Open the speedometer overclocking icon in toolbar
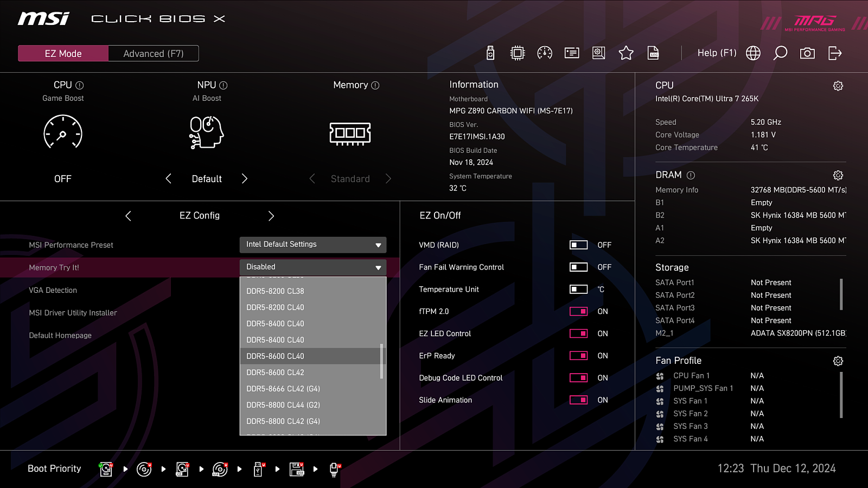Screen dimensions: 868x488 pos(545,53)
